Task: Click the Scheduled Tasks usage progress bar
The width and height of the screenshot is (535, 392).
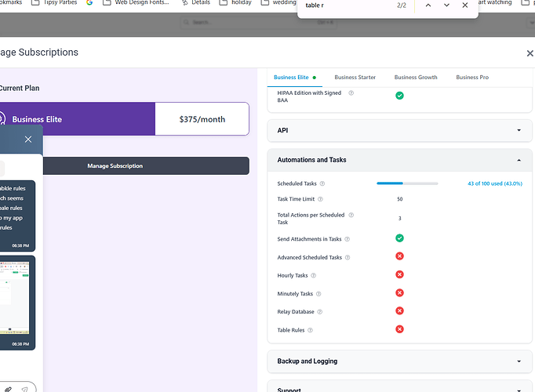Action: coord(407,183)
